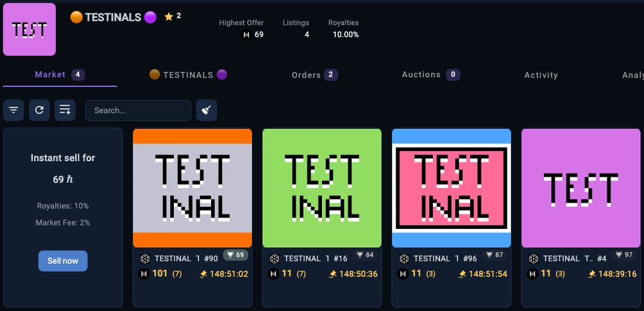Image resolution: width=644 pixels, height=311 pixels.
Task: Click the cube icon beside TESTINAL #4
Action: click(534, 259)
